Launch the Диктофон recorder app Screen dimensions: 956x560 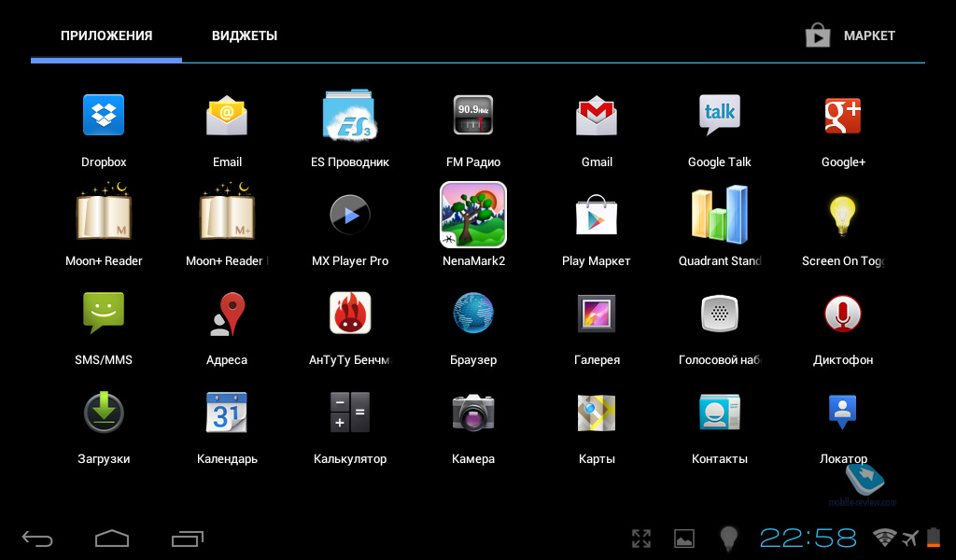843,314
